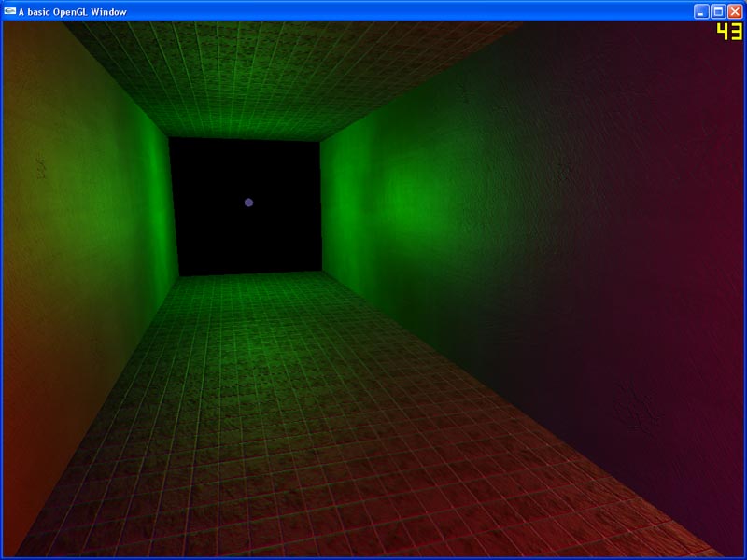Minimize the basic OpenGL Window

(701, 11)
